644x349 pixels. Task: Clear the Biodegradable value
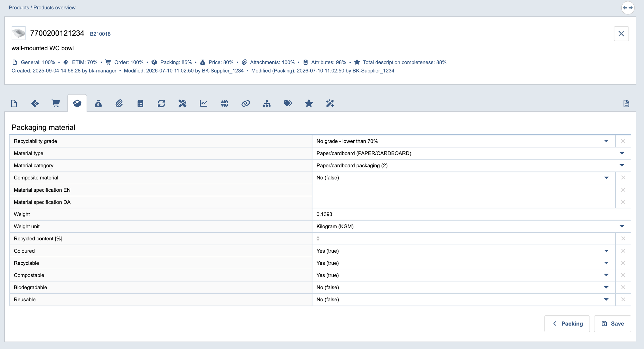point(623,287)
